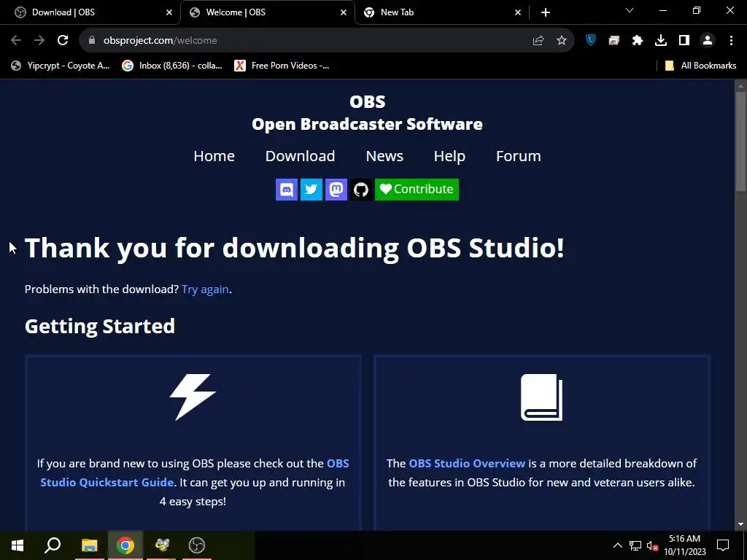Viewport: 747px width, 560px height.
Task: Open the extension icon beside the shield
Action: pos(614,41)
